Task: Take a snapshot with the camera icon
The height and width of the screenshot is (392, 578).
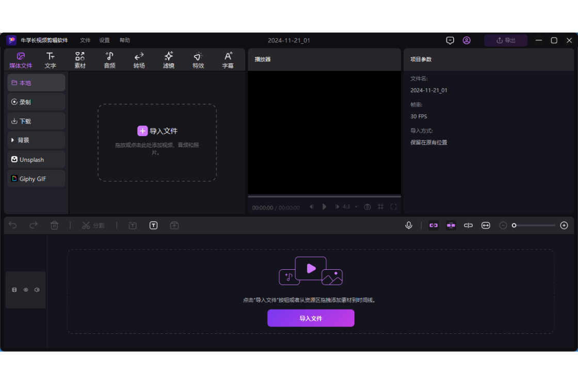Action: click(x=367, y=207)
